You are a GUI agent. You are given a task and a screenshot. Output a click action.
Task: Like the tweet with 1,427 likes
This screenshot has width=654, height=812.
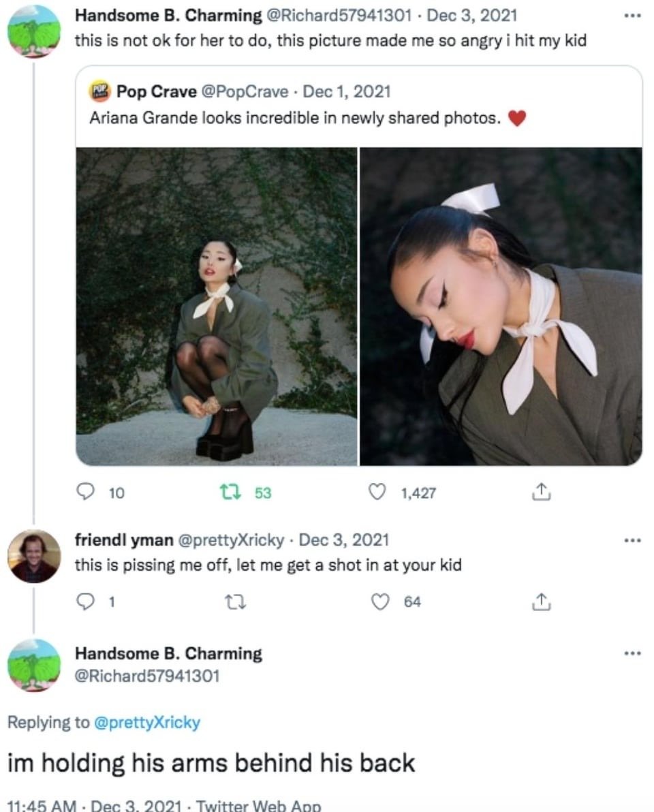(377, 491)
